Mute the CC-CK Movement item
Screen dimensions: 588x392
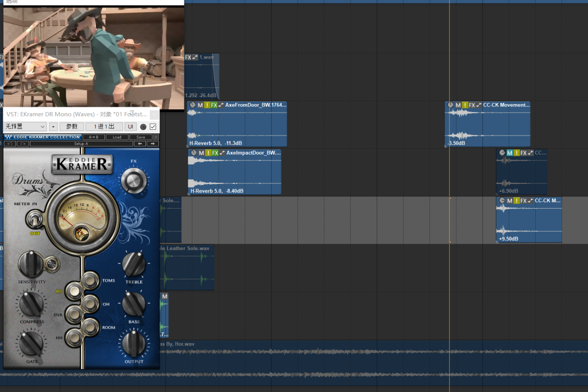(x=458, y=105)
